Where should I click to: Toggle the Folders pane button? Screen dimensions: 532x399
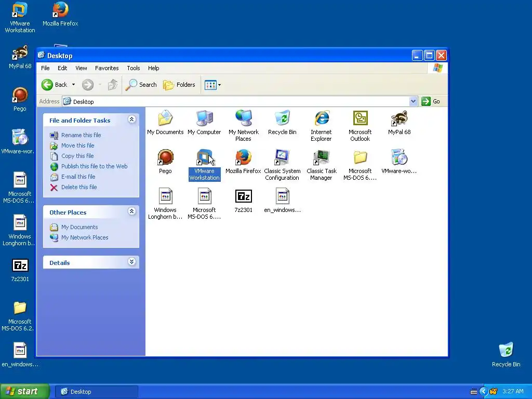pos(179,85)
